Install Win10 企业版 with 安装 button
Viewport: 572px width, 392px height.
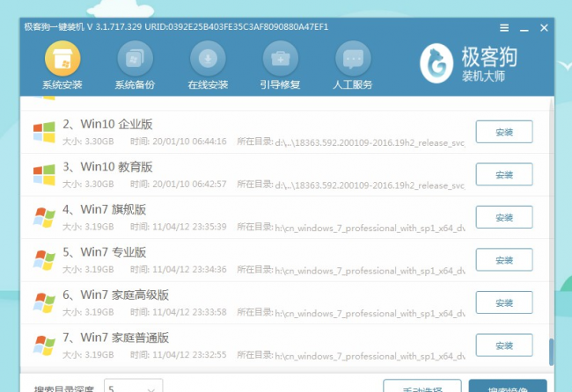pos(504,132)
